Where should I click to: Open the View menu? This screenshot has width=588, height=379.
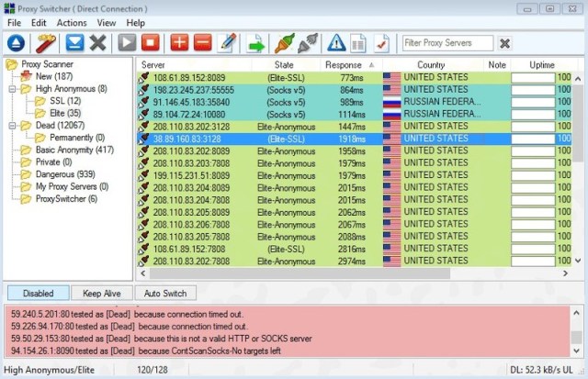click(106, 22)
